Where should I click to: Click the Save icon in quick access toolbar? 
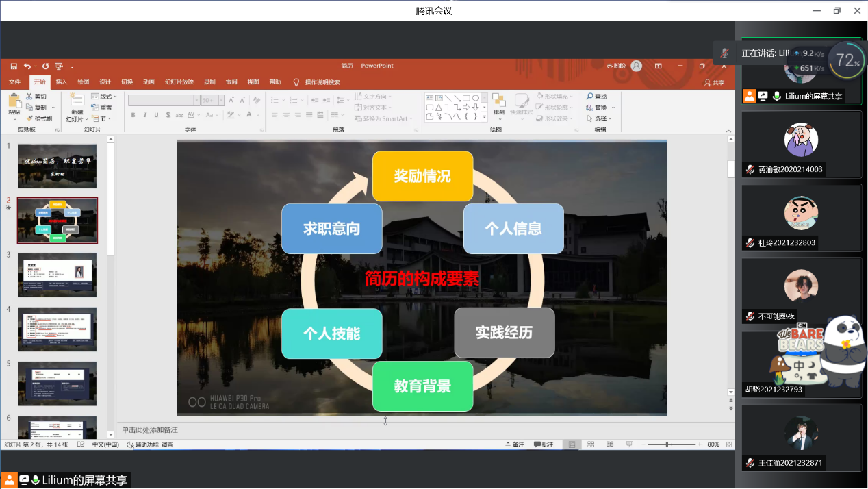(14, 66)
